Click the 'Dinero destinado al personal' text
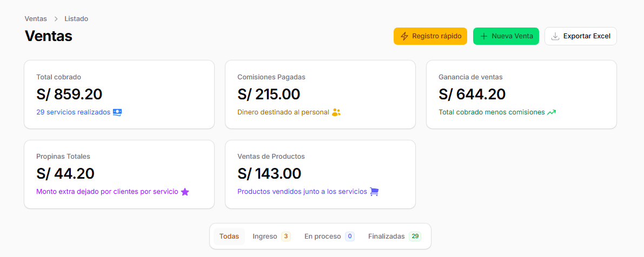 tap(283, 112)
